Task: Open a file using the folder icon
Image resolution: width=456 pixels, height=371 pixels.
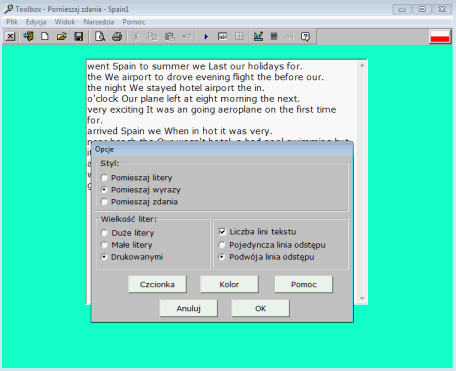Action: 62,36
